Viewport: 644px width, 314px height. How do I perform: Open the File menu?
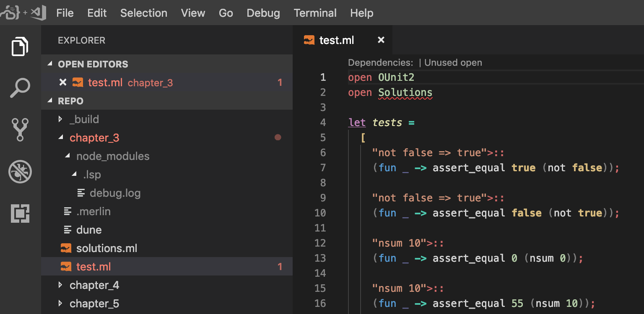tap(65, 13)
